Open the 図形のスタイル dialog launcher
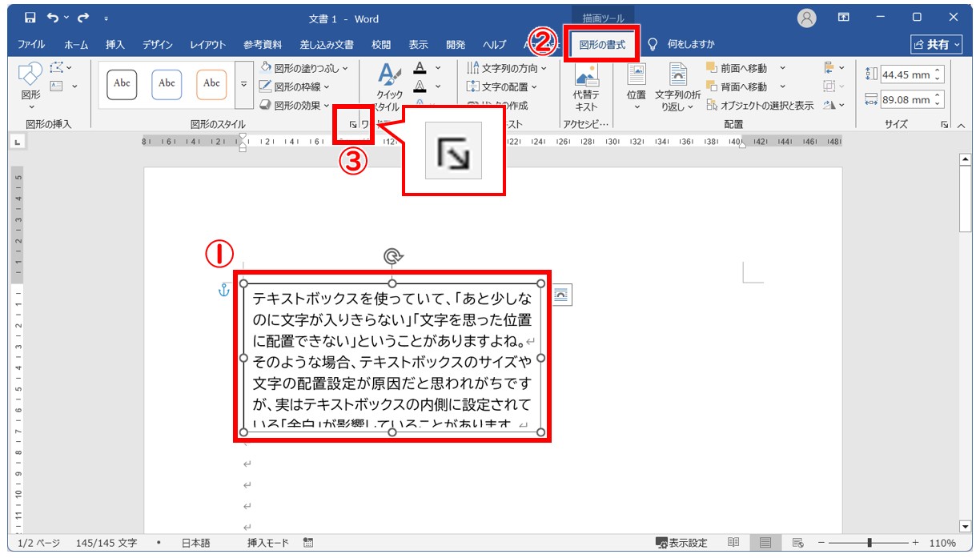The width and height of the screenshot is (980, 558). point(353,125)
